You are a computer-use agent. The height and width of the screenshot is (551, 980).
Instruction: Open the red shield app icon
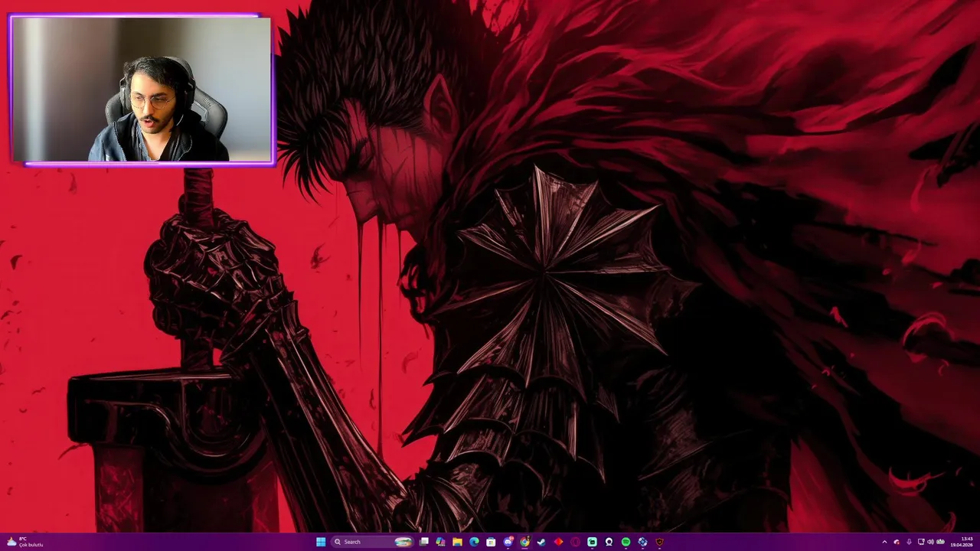coord(659,542)
